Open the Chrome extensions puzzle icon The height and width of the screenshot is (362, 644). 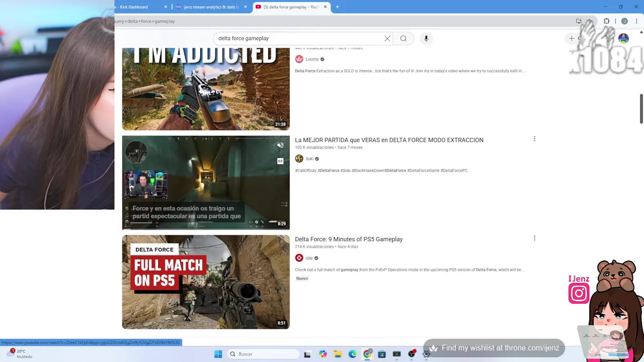coord(606,21)
